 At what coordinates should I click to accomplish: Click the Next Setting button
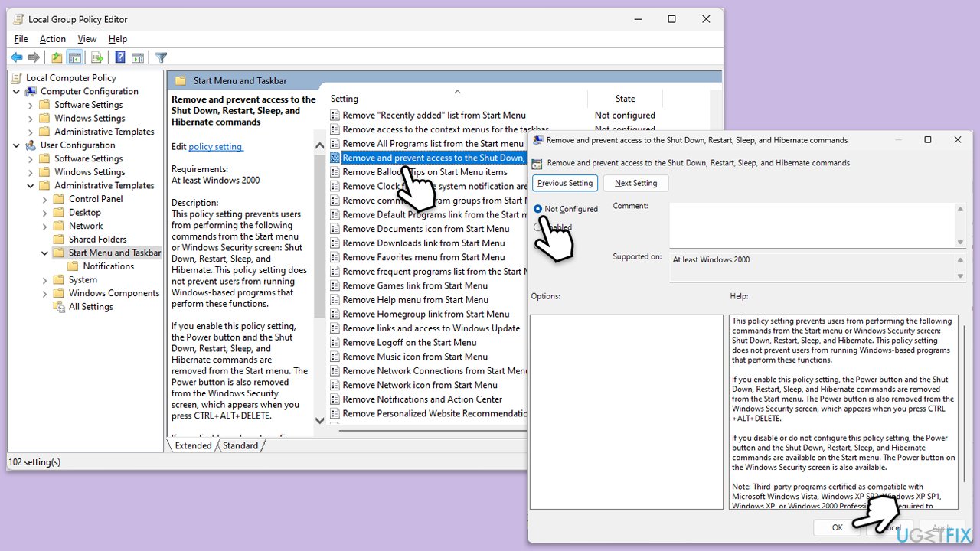[x=635, y=183]
